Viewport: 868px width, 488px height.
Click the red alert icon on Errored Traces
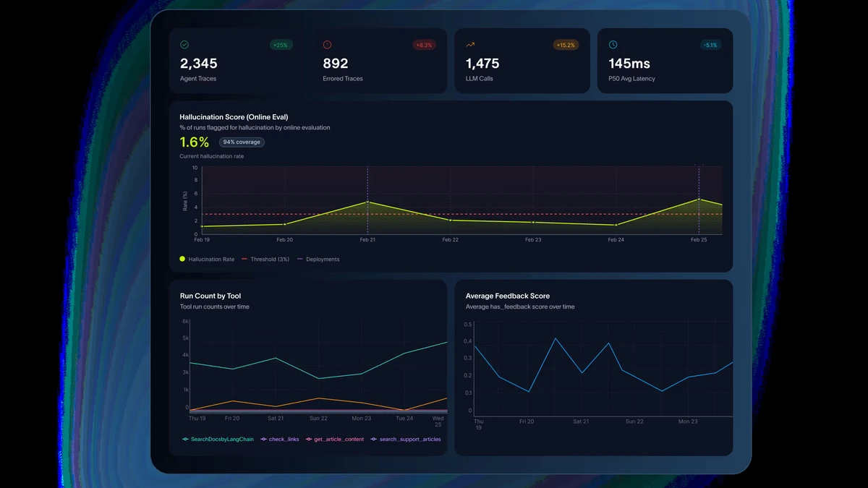point(327,45)
